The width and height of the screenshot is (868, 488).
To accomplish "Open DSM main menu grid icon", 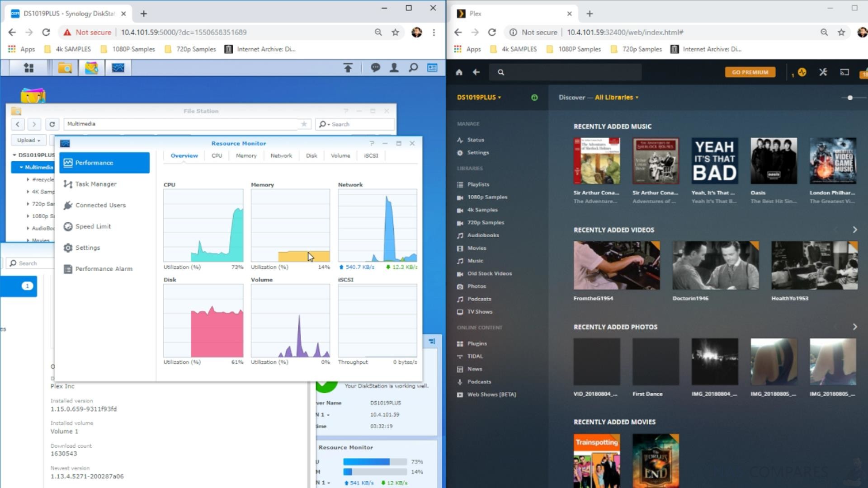I will (28, 68).
